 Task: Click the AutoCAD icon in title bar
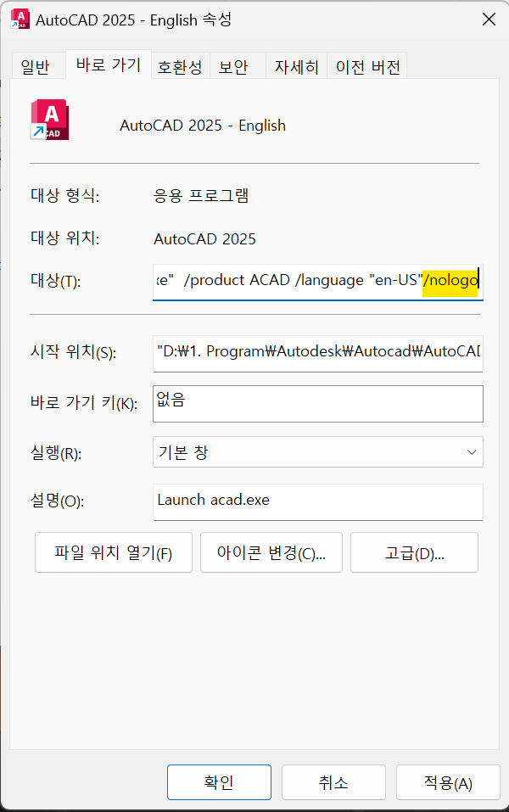pos(20,20)
